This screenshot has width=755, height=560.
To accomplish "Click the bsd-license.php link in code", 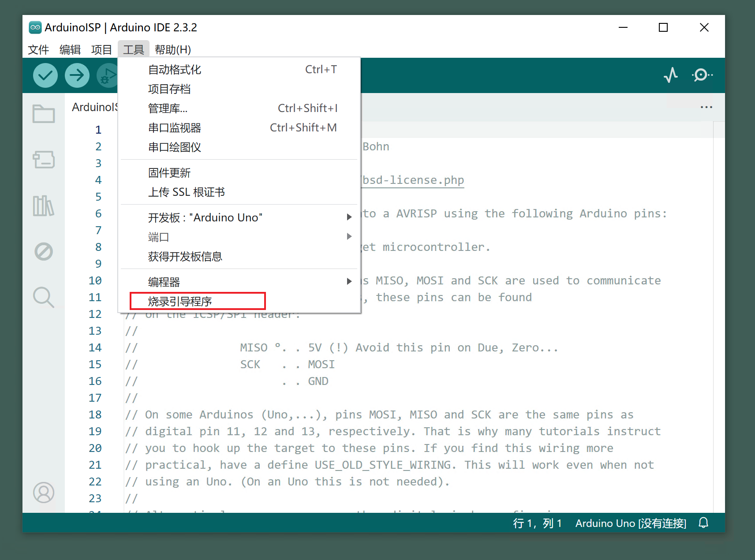I will point(413,180).
